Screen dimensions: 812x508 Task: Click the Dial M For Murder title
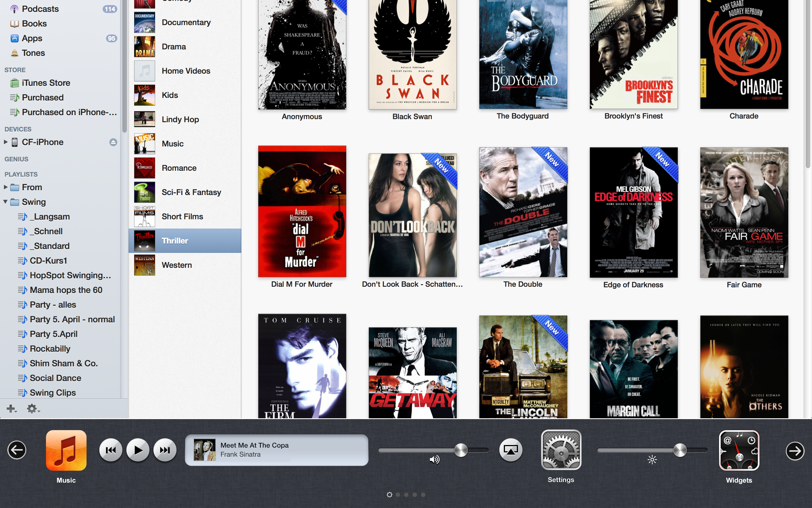pyautogui.click(x=302, y=284)
